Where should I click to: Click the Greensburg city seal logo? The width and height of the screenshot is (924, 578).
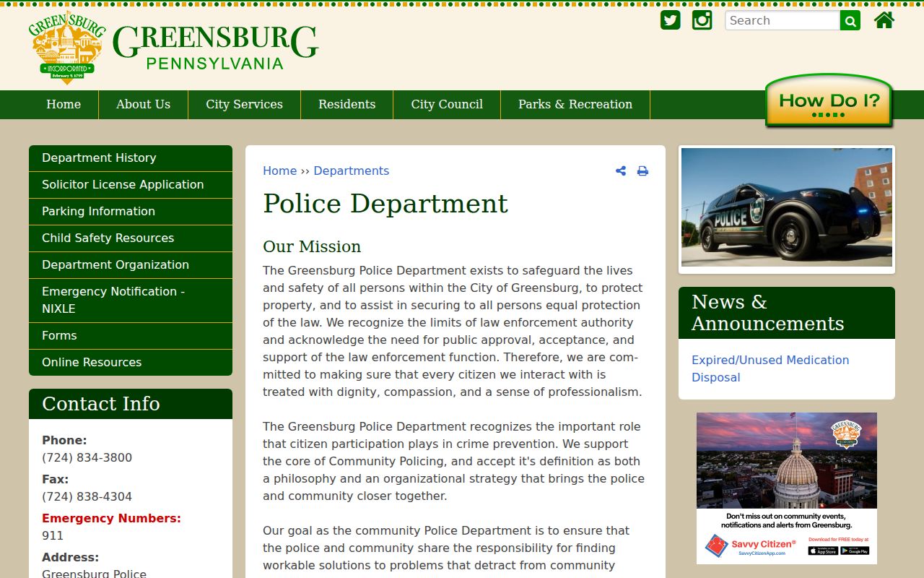(x=67, y=48)
